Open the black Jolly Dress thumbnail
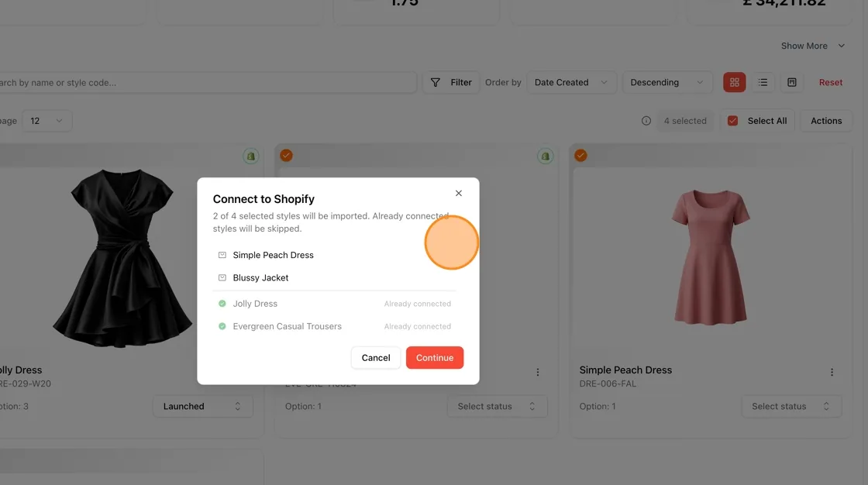868x485 pixels. click(122, 258)
